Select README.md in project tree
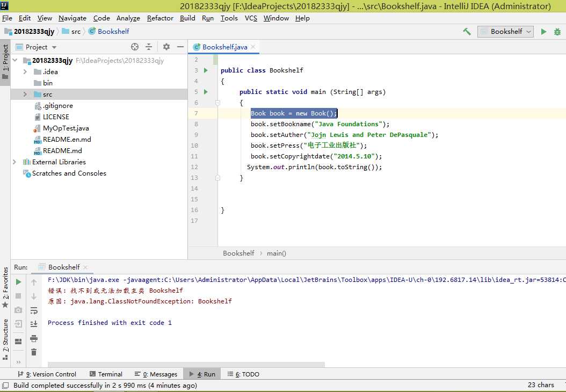The width and height of the screenshot is (566, 392). [58, 150]
